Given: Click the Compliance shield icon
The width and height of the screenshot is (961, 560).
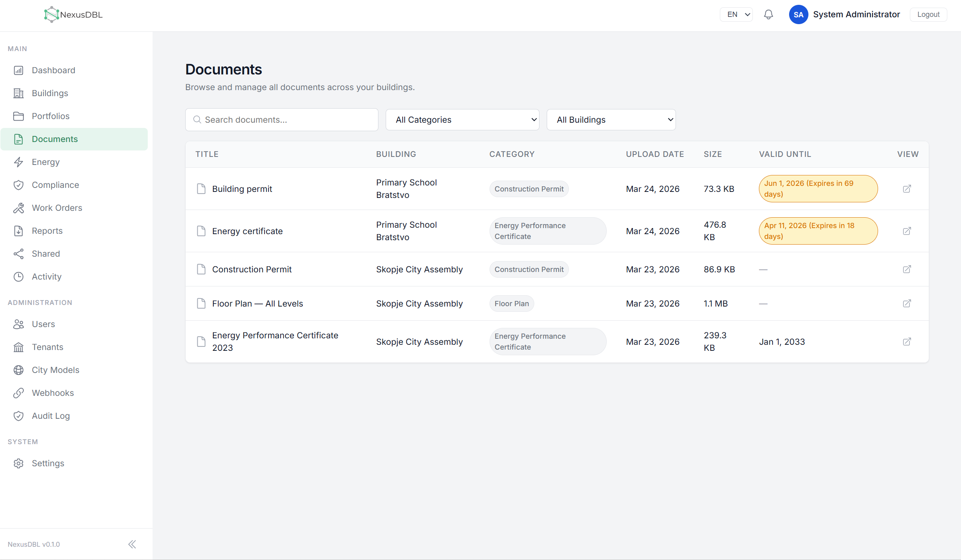Looking at the screenshot, I should pos(19,185).
